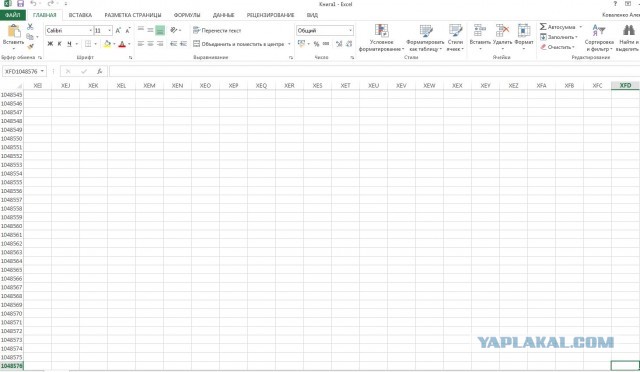Activate the Format Painter brush
This screenshot has width=640, height=372.
pyautogui.click(x=30, y=47)
